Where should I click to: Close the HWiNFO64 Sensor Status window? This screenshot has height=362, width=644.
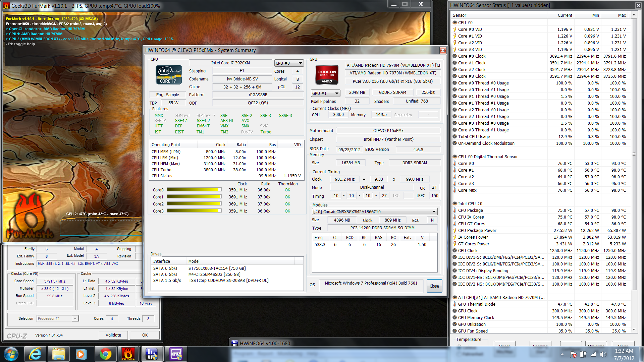638,5
